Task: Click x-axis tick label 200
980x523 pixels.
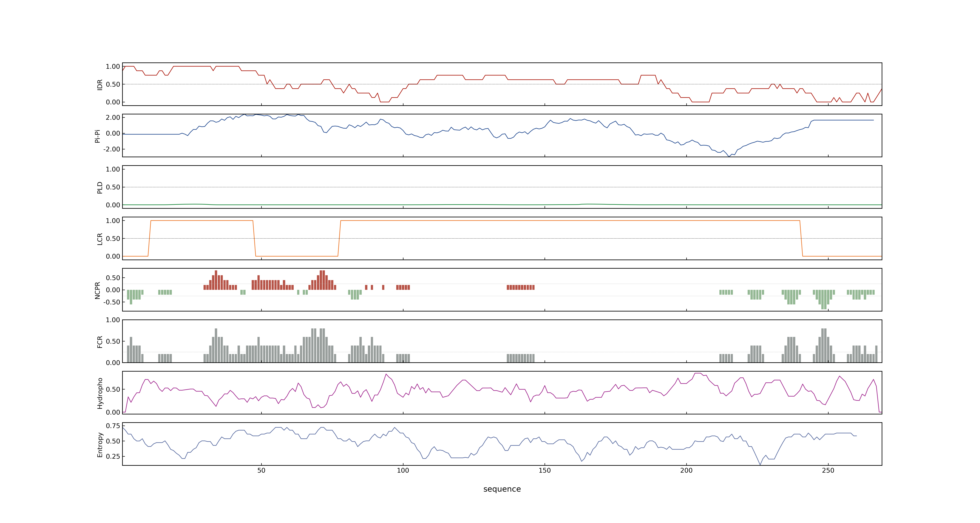Action: (x=686, y=470)
